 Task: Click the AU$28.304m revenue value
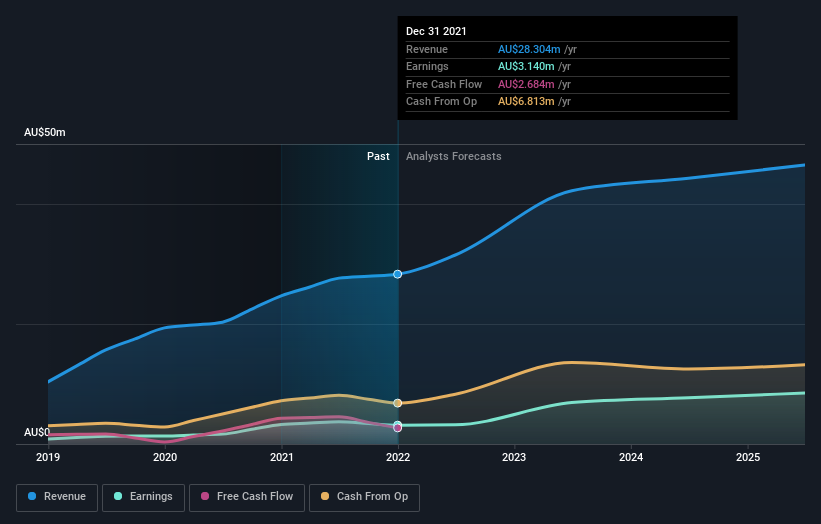529,49
